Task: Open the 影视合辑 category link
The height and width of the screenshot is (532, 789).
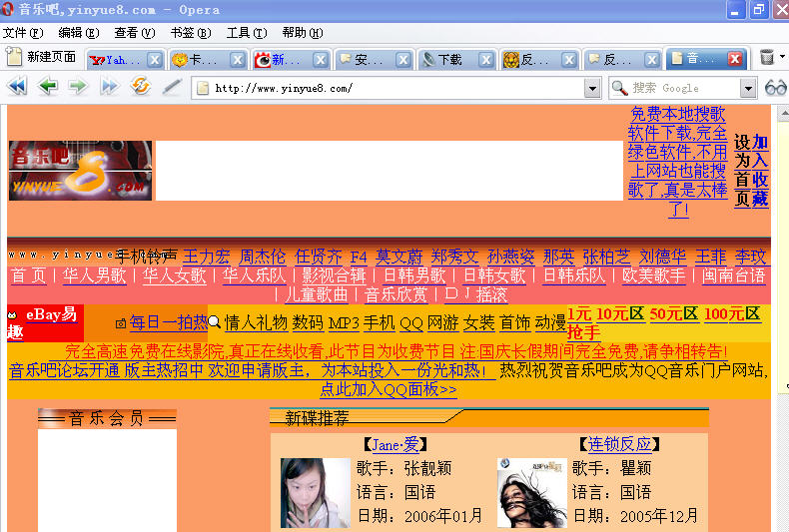Action: point(335,275)
